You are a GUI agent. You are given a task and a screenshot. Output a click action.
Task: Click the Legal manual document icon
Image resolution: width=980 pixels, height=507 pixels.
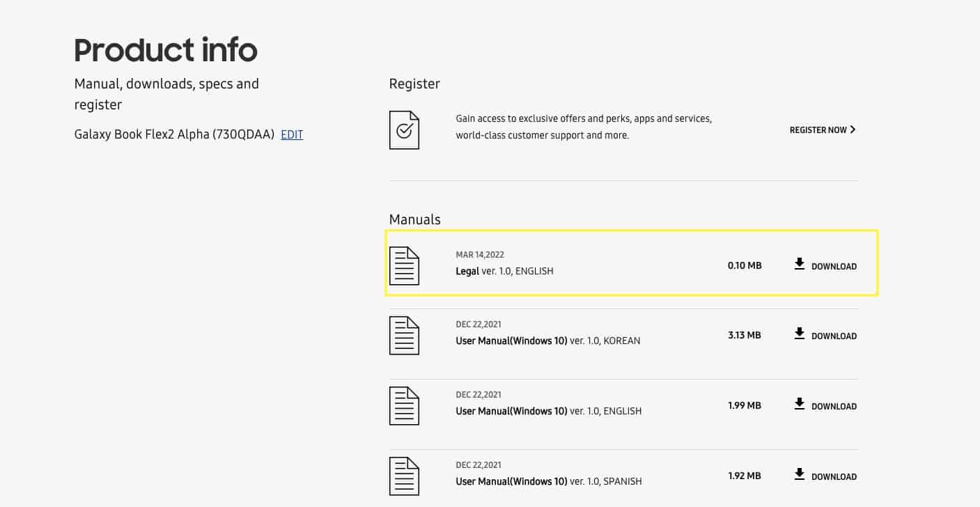[x=404, y=266]
